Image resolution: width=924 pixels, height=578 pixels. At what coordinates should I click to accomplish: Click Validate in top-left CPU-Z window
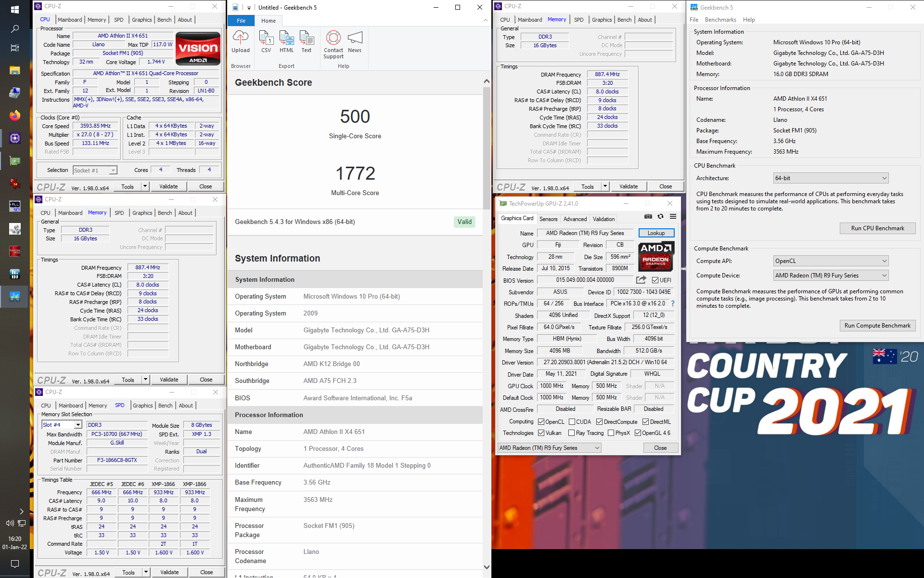pos(168,186)
